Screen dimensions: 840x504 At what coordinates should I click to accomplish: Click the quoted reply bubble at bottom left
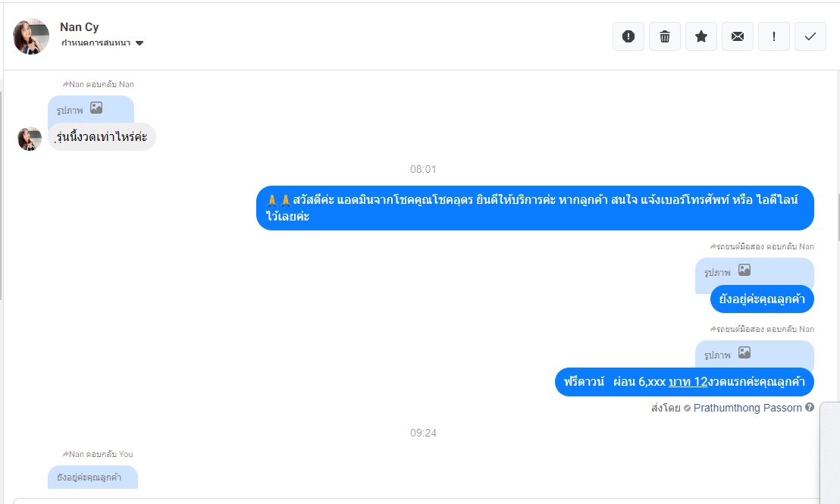[x=92, y=477]
